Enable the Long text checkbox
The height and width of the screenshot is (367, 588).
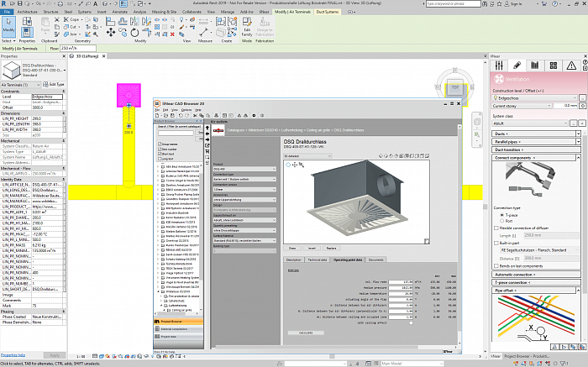pos(160,159)
